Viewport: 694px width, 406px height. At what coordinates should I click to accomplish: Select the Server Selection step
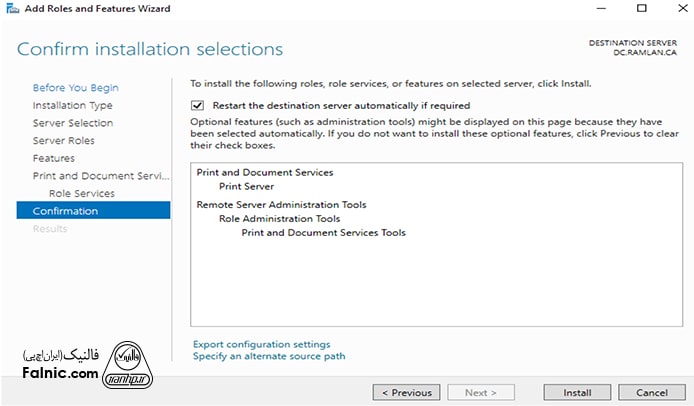coord(72,123)
